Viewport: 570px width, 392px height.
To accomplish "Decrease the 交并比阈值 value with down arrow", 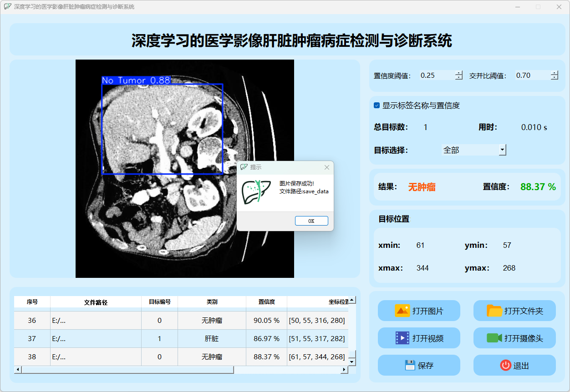I will [554, 78].
